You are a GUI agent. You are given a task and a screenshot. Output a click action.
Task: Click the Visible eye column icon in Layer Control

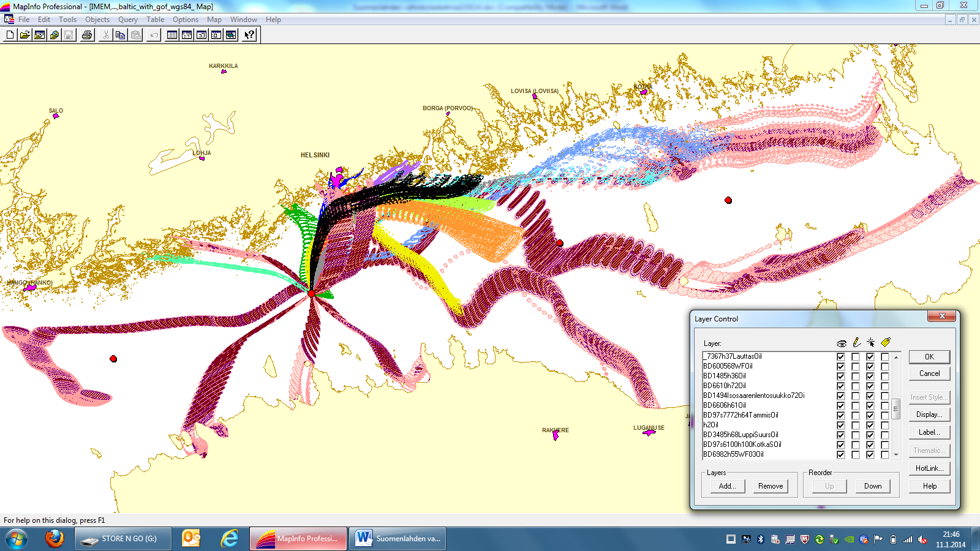point(842,343)
